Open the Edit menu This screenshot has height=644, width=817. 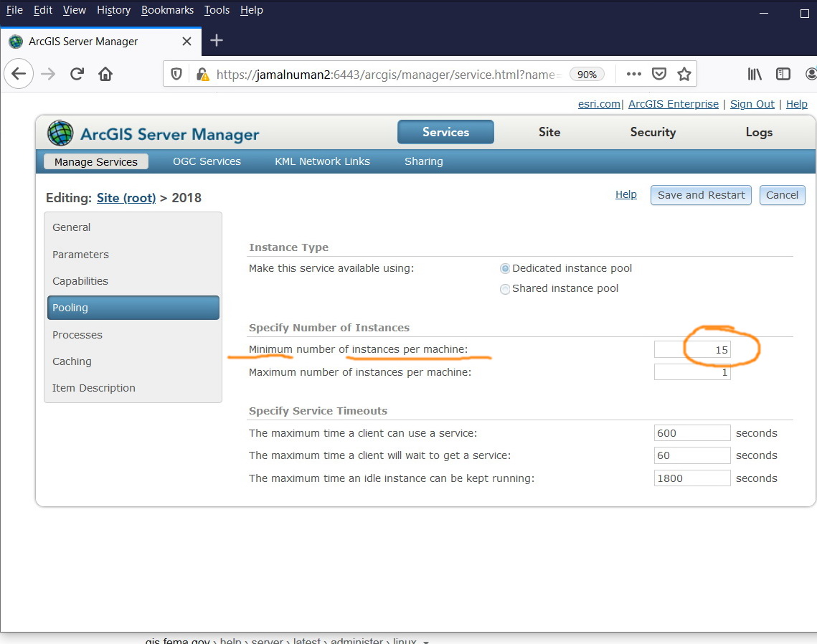[x=43, y=10]
